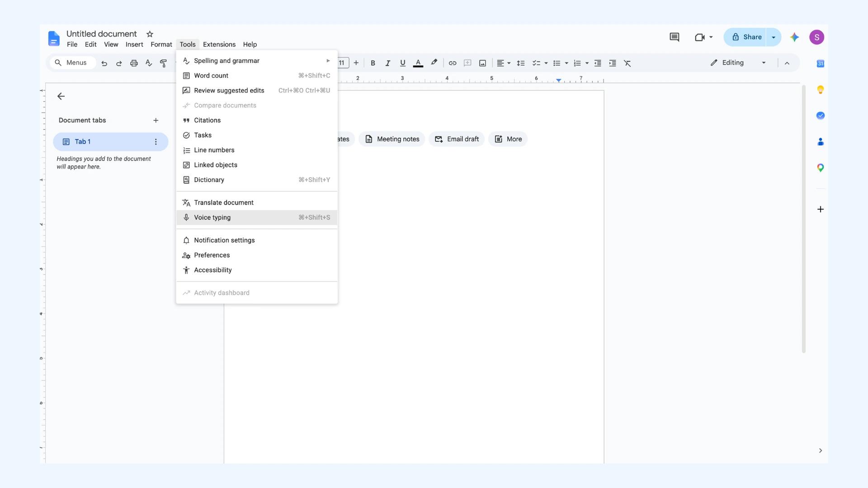Expand the Spelling and grammar submenu
The width and height of the screenshot is (868, 488).
tap(257, 61)
